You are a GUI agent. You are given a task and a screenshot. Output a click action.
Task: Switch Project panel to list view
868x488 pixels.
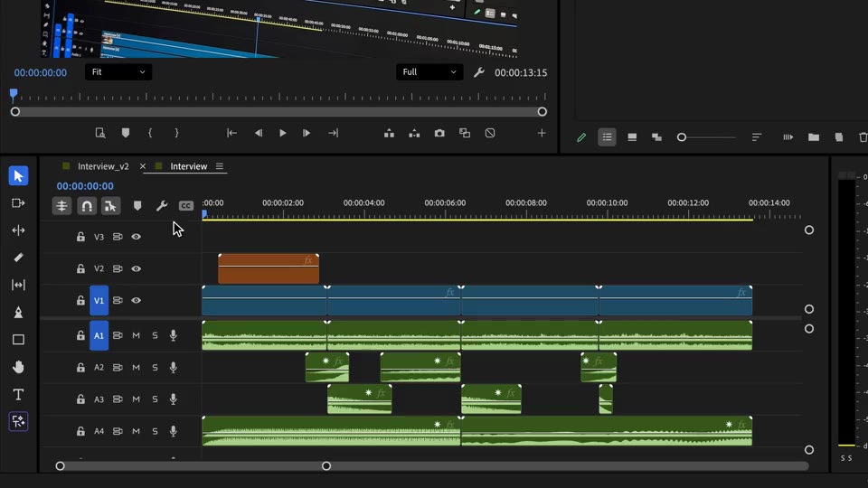(x=607, y=137)
